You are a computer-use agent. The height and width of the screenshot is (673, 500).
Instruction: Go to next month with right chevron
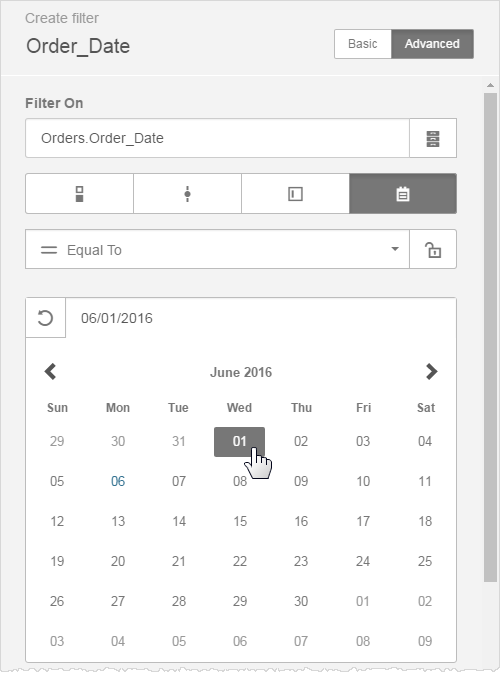click(431, 372)
